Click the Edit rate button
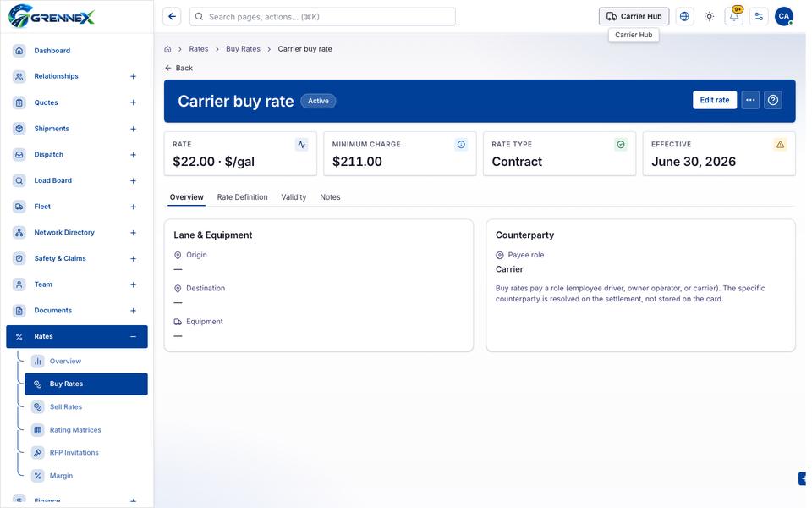The width and height of the screenshot is (812, 508). click(714, 100)
